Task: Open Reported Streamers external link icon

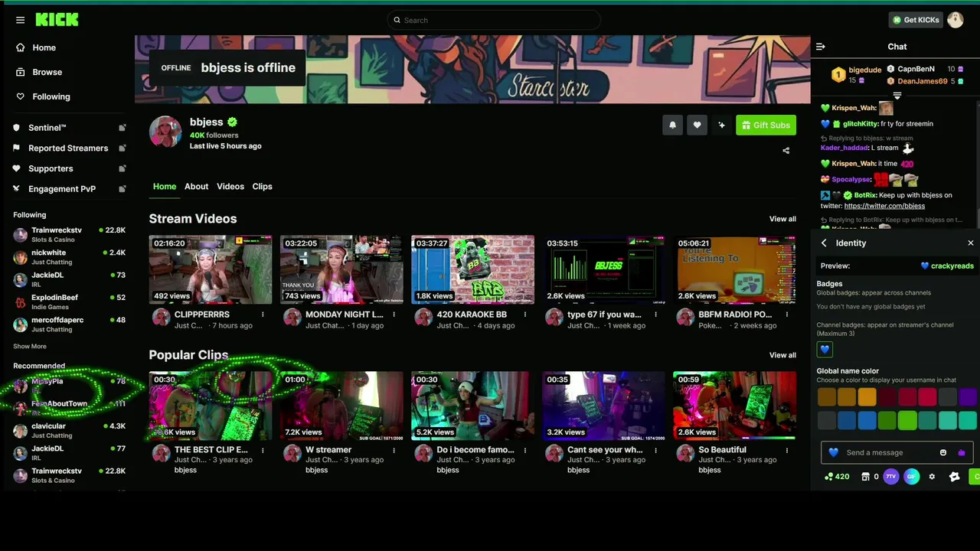Action: [122, 148]
